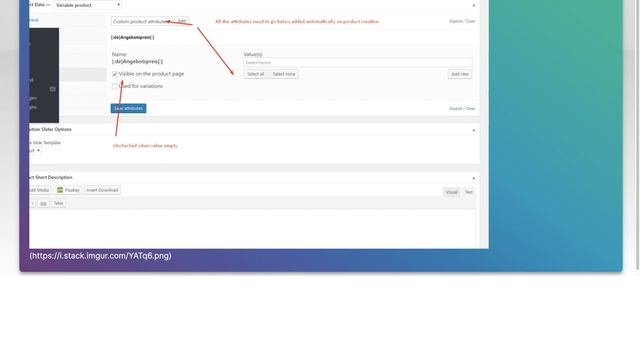The height and width of the screenshot is (360, 640).
Task: Click the Add new value button
Action: [x=460, y=74]
